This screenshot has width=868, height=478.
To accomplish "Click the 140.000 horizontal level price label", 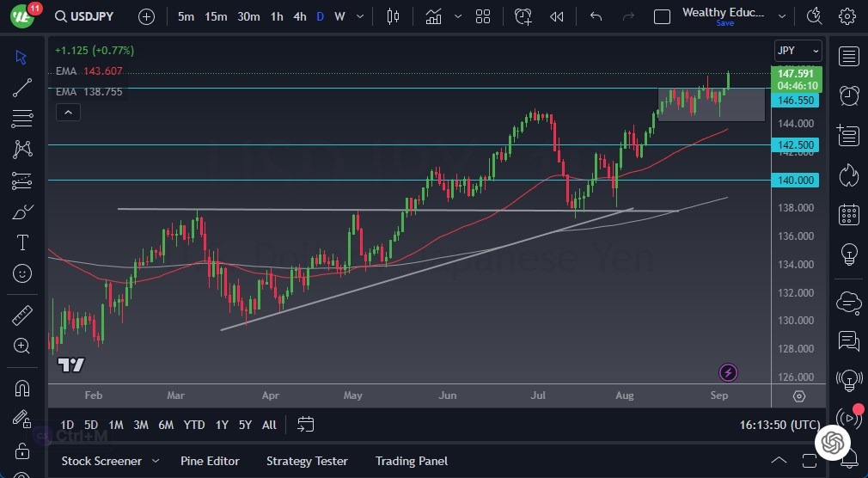I will [x=797, y=180].
